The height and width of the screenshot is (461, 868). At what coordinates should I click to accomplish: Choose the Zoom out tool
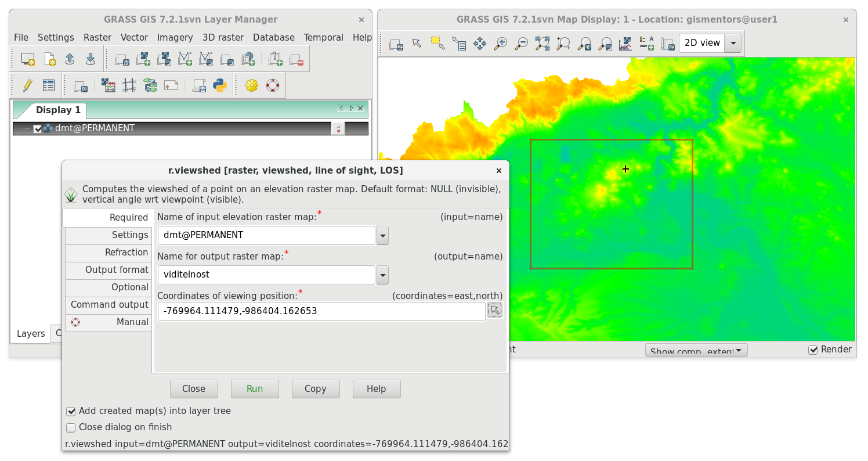(521, 44)
